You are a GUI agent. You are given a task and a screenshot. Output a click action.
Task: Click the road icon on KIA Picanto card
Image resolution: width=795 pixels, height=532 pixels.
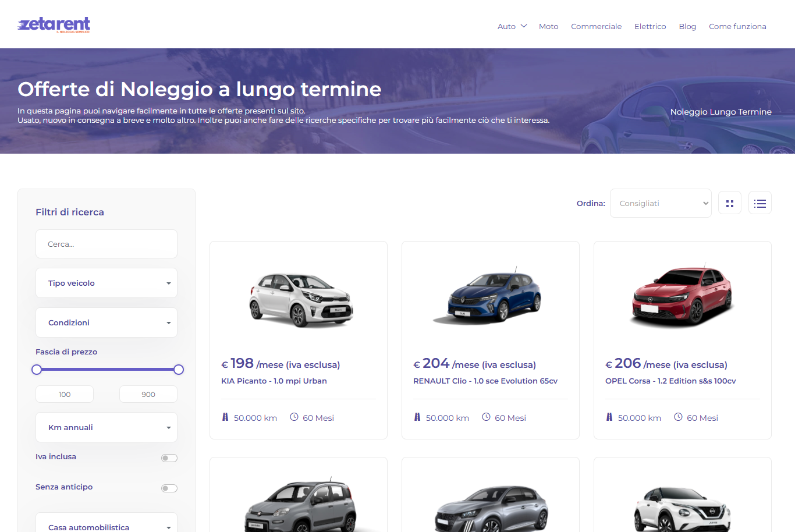click(x=225, y=417)
